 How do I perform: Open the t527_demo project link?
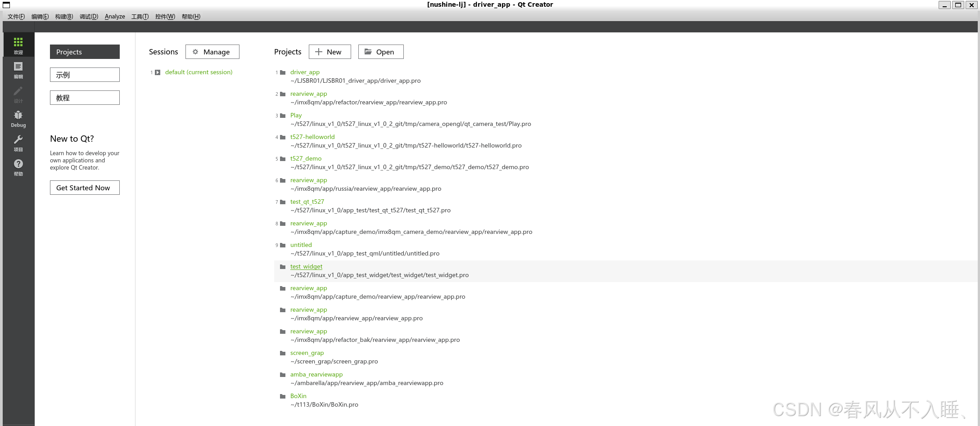pyautogui.click(x=306, y=159)
